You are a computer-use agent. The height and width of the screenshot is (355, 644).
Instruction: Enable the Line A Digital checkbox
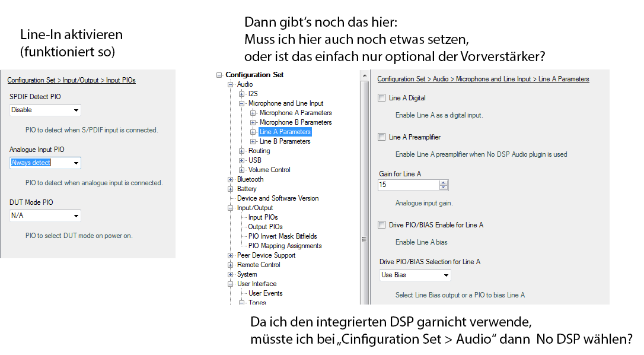coord(382,98)
